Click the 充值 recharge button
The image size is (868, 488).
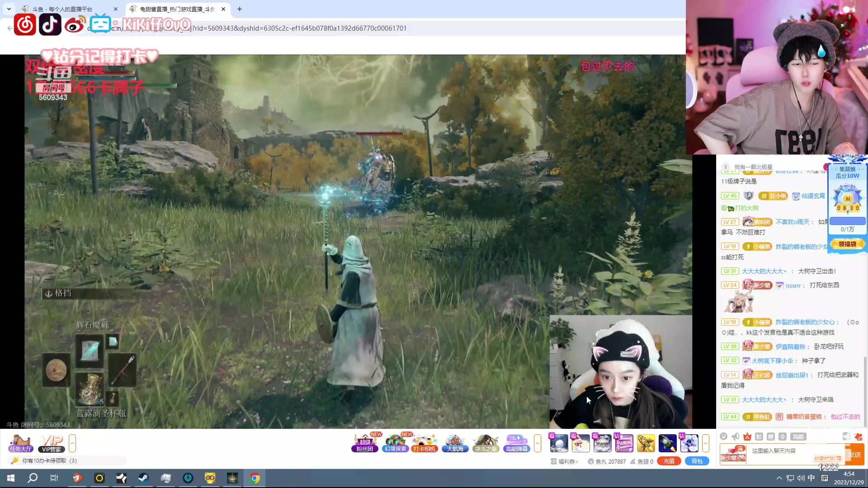point(669,461)
